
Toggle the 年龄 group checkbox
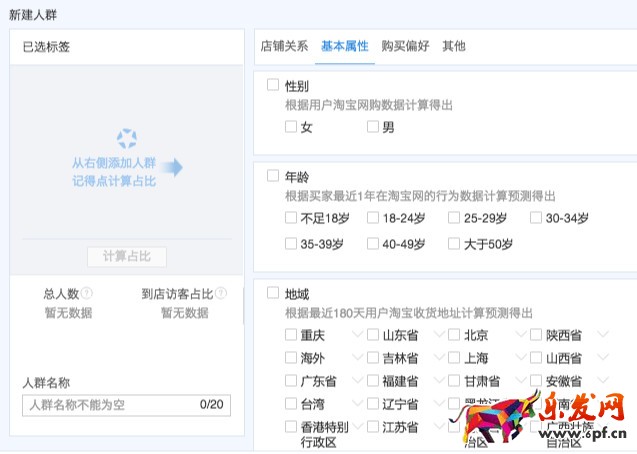pyautogui.click(x=273, y=176)
